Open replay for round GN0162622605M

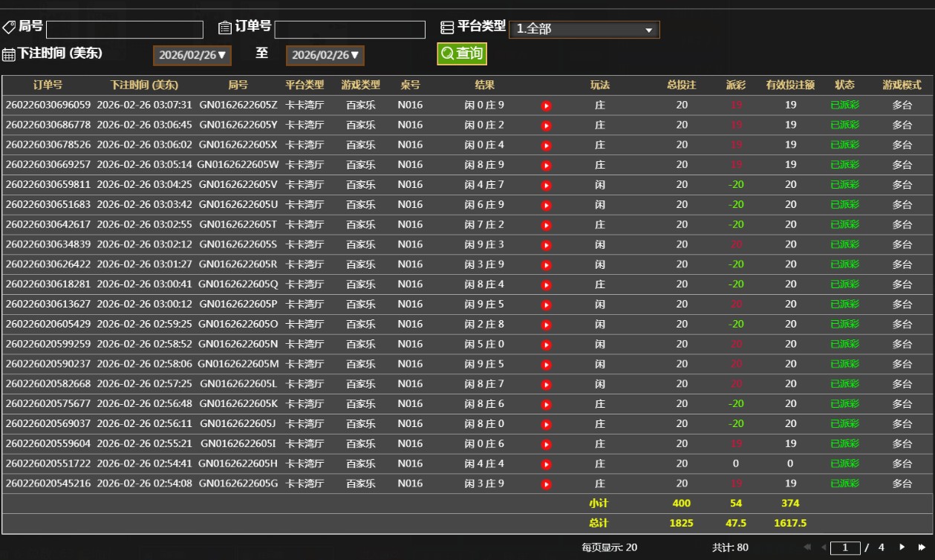tap(547, 365)
